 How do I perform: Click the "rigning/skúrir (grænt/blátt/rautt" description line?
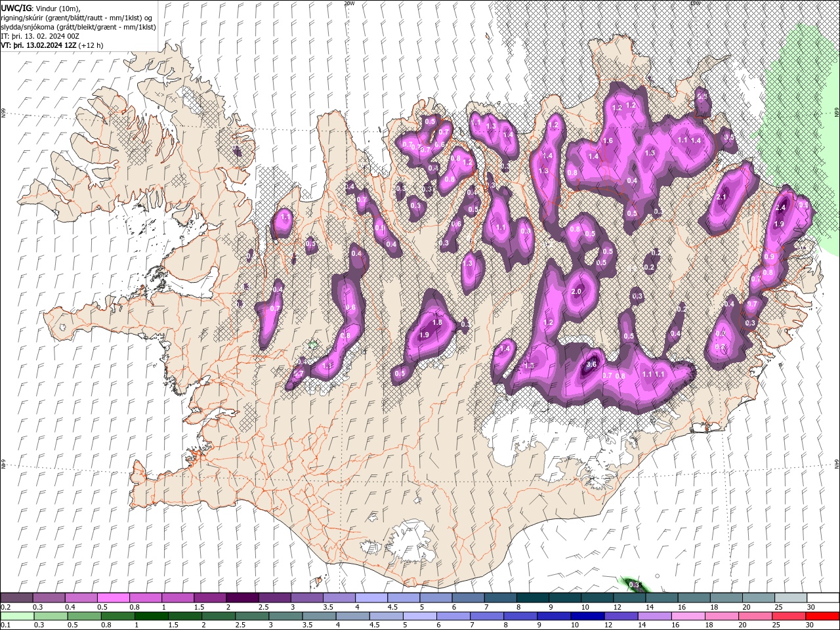pos(77,18)
